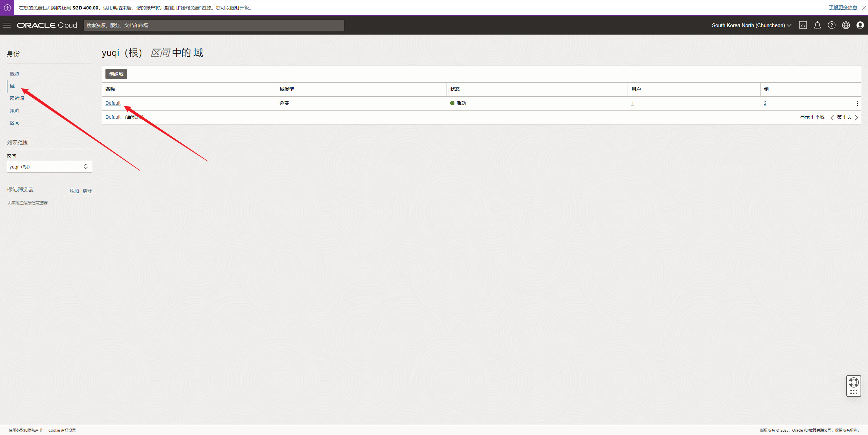Image resolution: width=868 pixels, height=435 pixels.
Task: Close the free trial banner
Action: point(864,7)
